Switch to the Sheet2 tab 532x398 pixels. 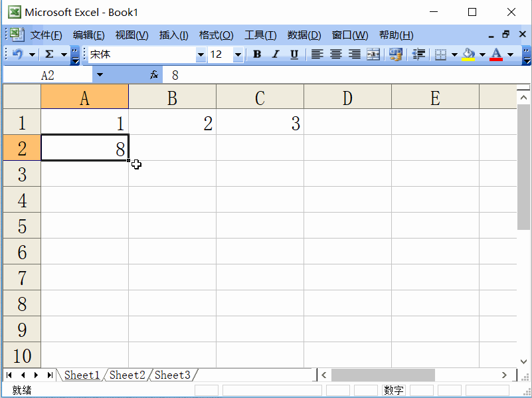pyautogui.click(x=126, y=375)
